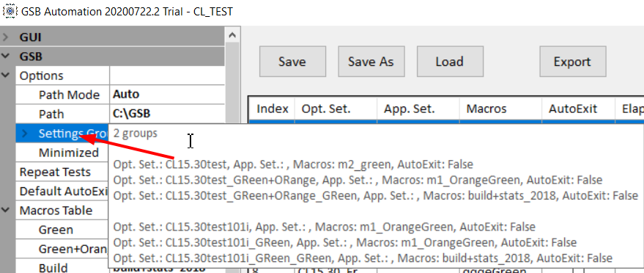Click the Save button
The image size is (644, 273).
(x=292, y=62)
